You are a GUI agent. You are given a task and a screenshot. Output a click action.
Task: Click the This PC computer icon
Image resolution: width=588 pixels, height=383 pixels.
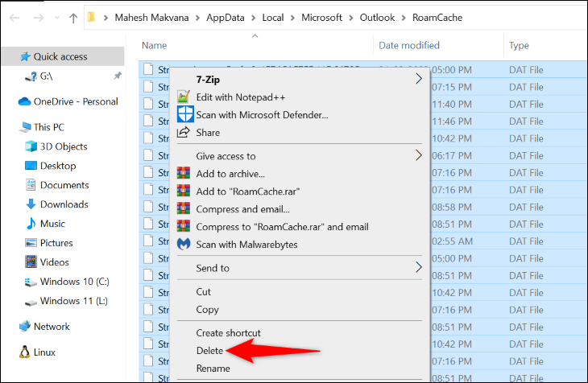(26, 127)
